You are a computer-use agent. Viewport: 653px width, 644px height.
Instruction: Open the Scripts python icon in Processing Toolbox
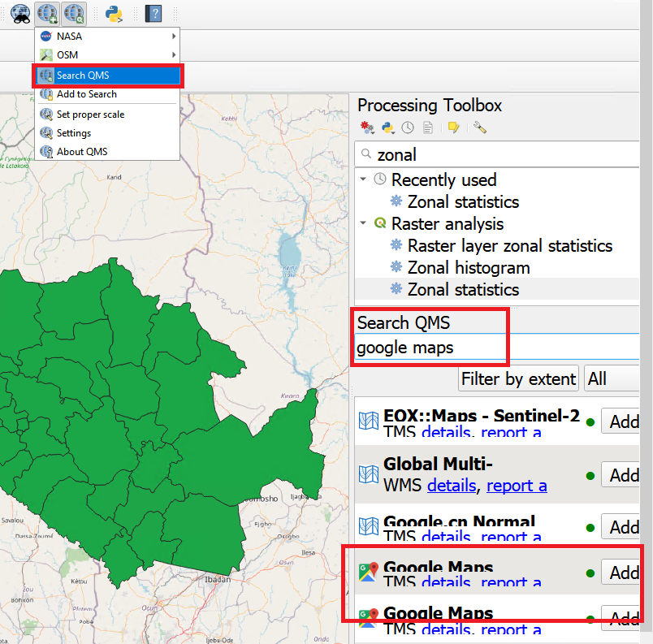pyautogui.click(x=388, y=128)
